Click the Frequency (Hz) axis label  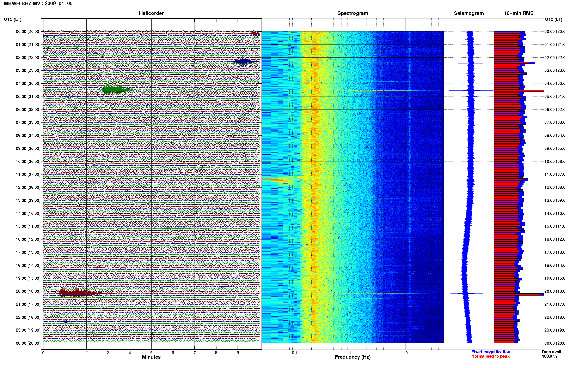pos(353,357)
